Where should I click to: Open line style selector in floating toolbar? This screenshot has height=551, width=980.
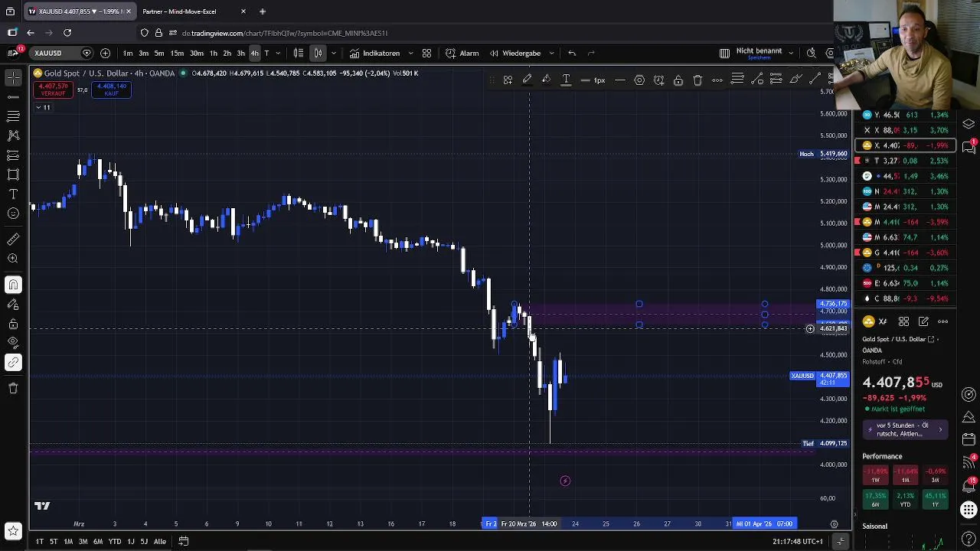[620, 80]
